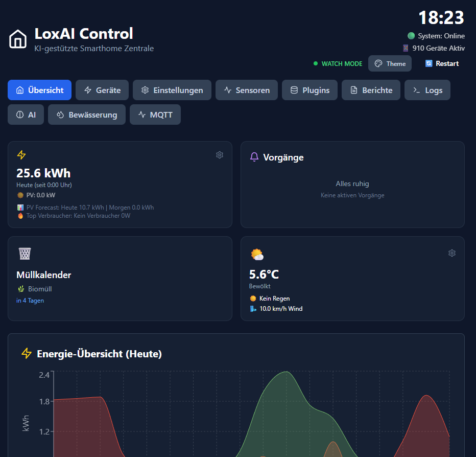Click the 'Heute (seit 0:00 Uhr)' label
476x457 pixels.
click(44, 185)
